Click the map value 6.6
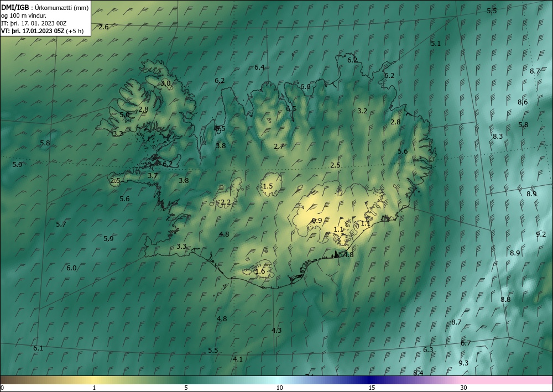The image size is (553, 392). click(x=305, y=86)
